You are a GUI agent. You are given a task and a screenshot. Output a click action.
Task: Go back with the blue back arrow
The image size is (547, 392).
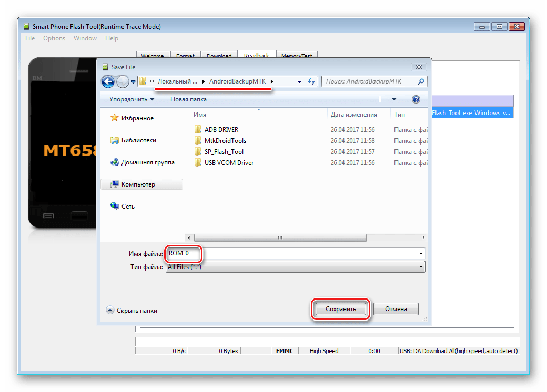pos(108,81)
